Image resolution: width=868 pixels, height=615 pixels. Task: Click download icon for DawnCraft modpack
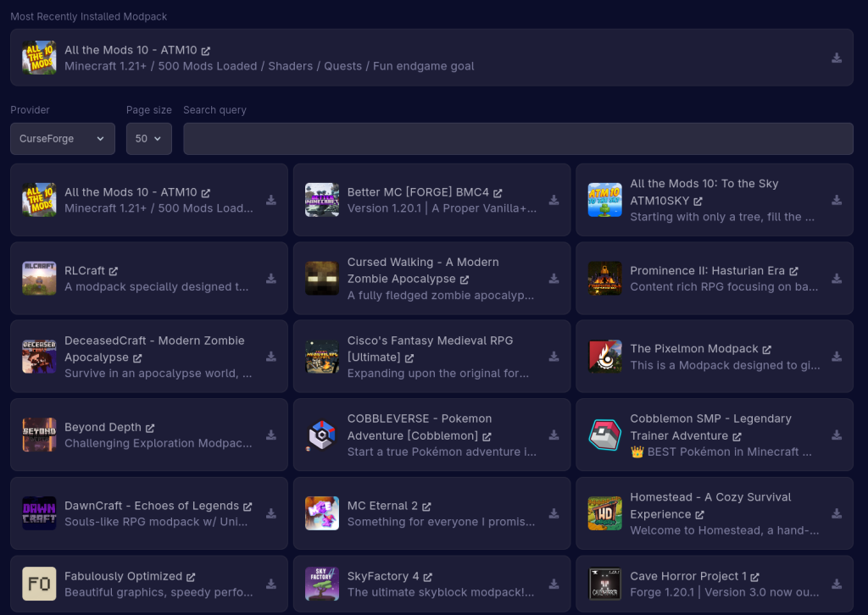click(x=271, y=513)
